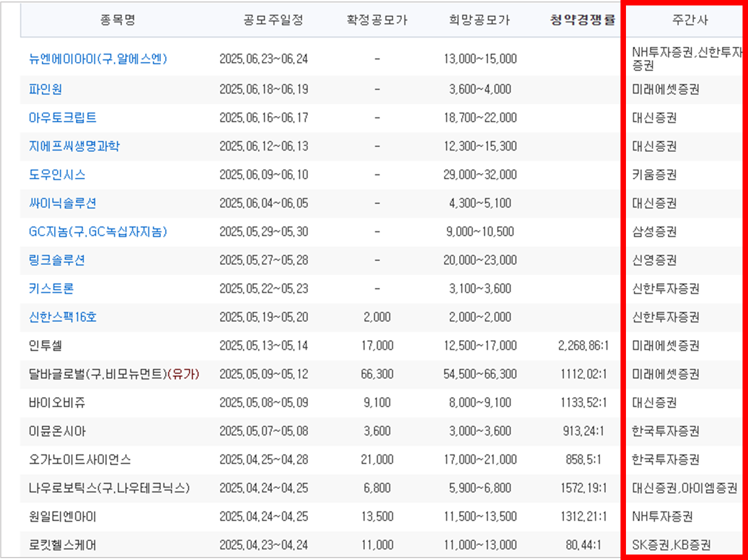The image size is (748, 560).
Task: Click the hoped price 18,700~22,000
Action: pos(480,118)
